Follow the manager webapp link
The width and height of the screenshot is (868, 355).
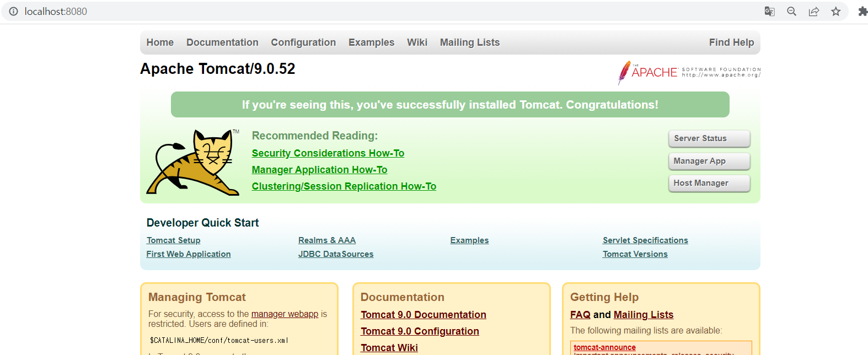pos(285,314)
